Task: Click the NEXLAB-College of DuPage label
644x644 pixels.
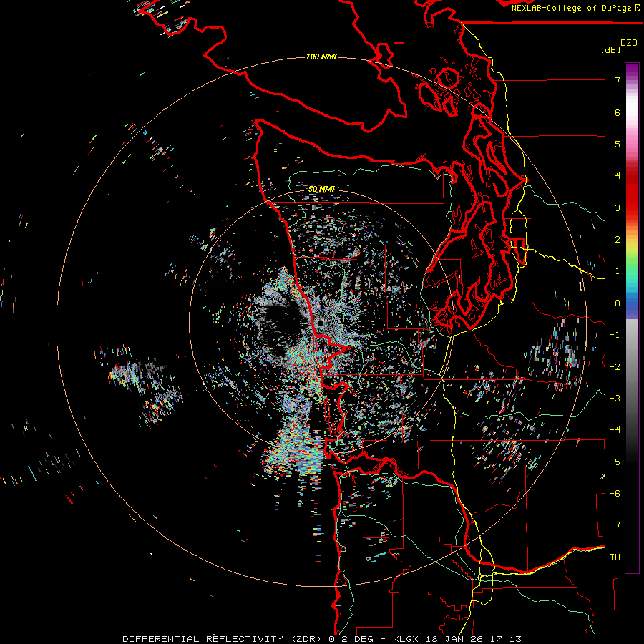Action: tap(572, 8)
